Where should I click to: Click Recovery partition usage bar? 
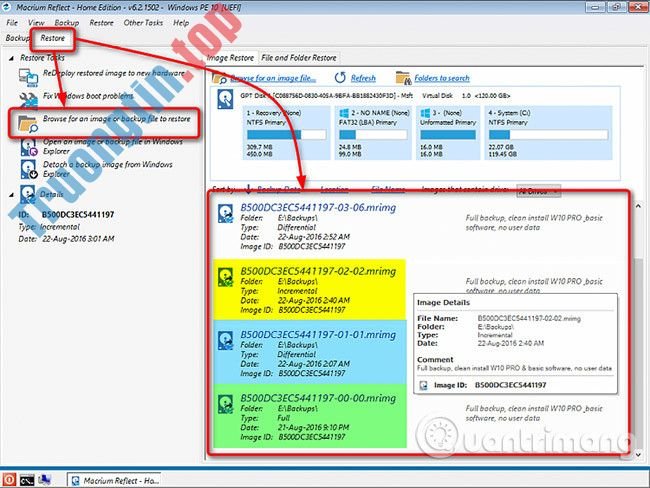click(286, 134)
